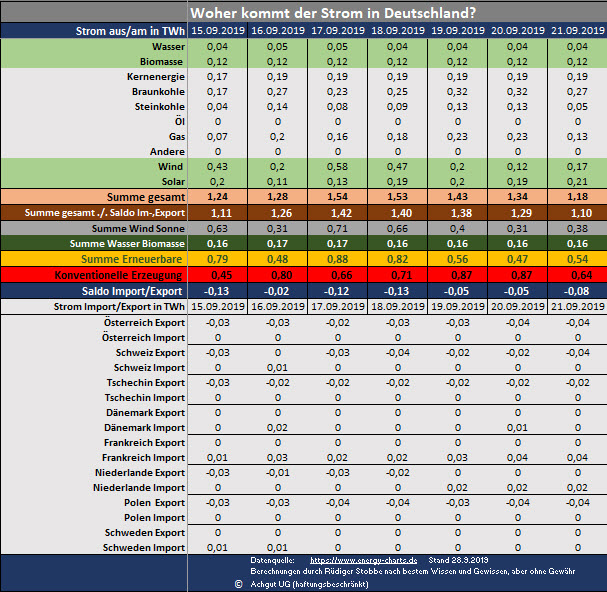The width and height of the screenshot is (607, 592).
Task: Click the 'Summe gesamt' row label
Action: coord(145,197)
